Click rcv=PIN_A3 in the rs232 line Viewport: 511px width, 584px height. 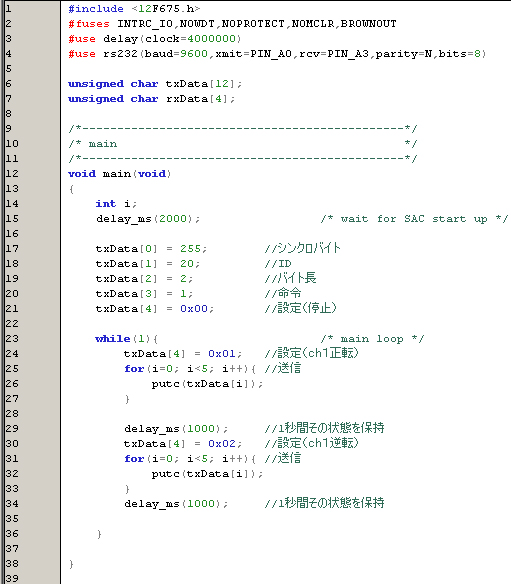click(334, 54)
